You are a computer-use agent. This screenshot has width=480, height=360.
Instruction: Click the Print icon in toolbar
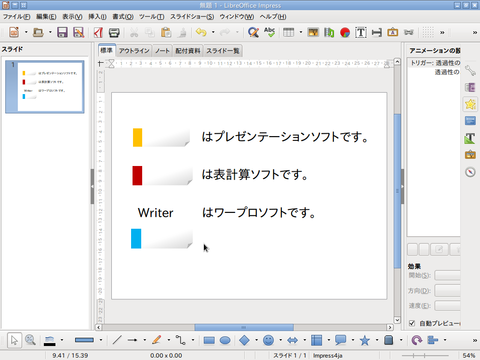coord(114,32)
